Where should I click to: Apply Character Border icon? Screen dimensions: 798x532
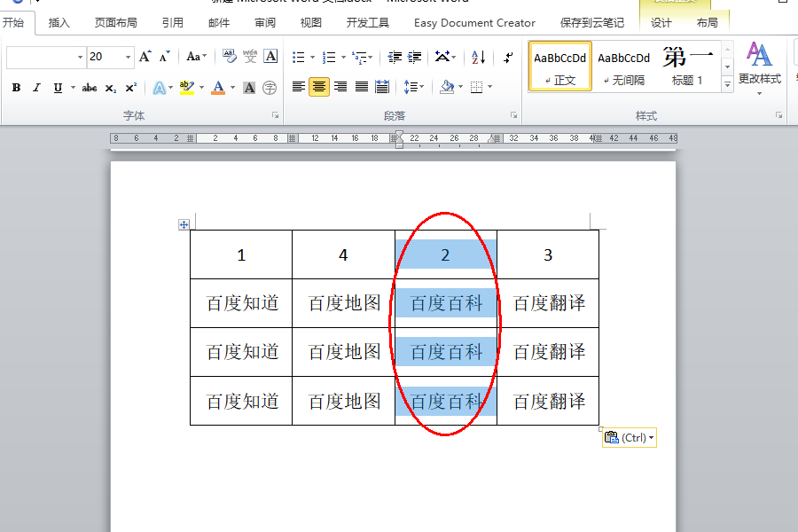(x=270, y=57)
